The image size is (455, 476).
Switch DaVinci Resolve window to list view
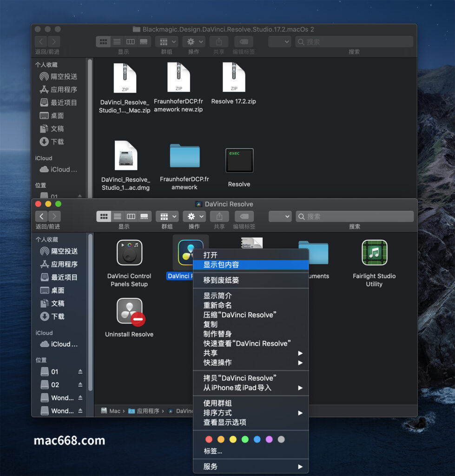(118, 217)
